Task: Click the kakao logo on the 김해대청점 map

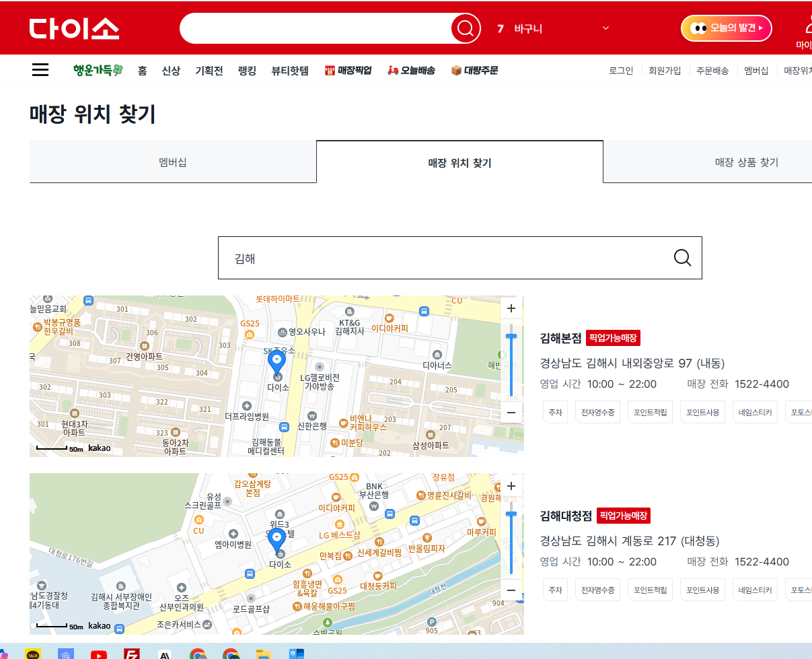Action: click(x=99, y=626)
